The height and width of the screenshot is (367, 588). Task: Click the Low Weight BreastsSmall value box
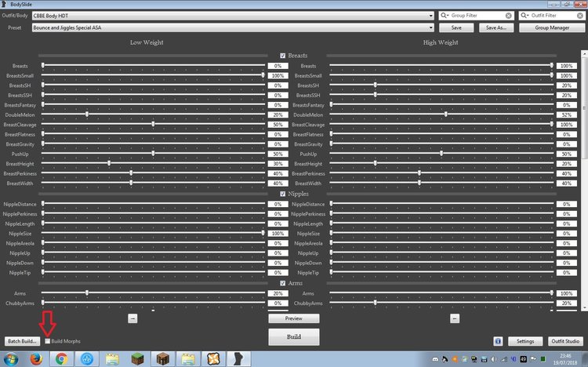(x=278, y=76)
